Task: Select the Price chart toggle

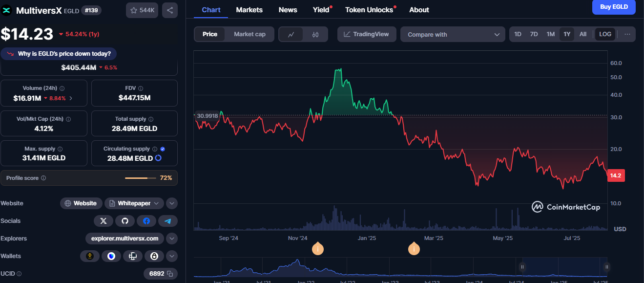Action: pos(210,34)
